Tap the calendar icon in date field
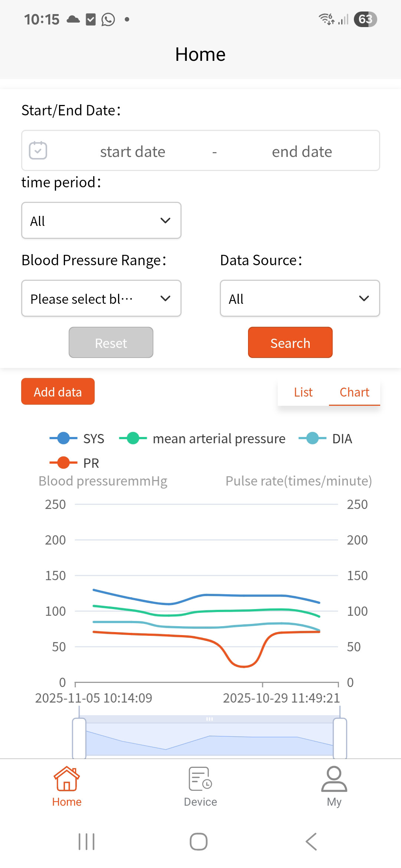This screenshot has height=868, width=401. point(38,151)
